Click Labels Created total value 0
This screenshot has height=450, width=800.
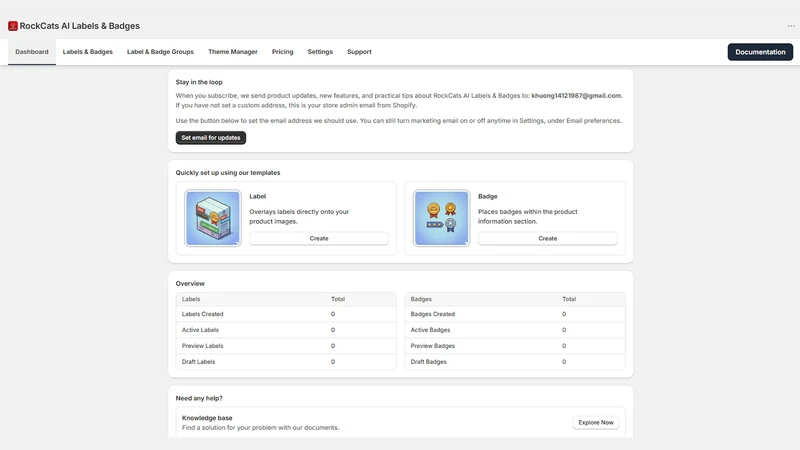coord(333,314)
